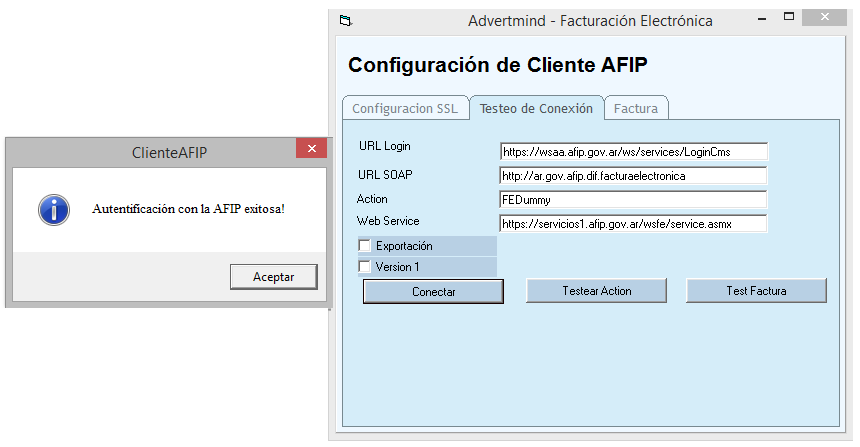
Task: Minimize the Advertmind Facturación Electrónica window
Action: coord(762,19)
